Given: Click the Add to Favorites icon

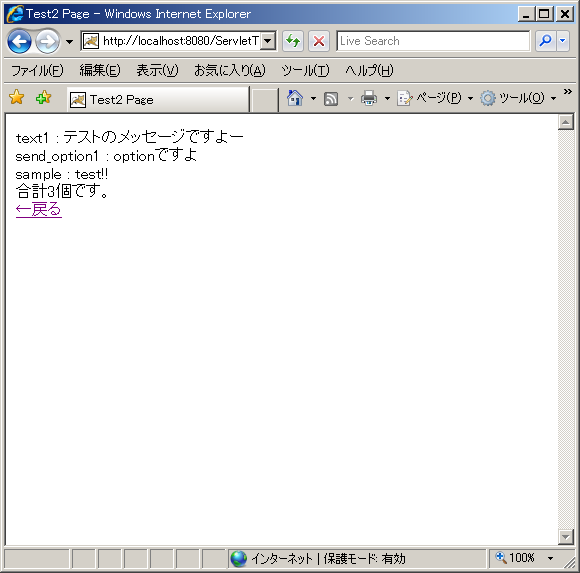Looking at the screenshot, I should [x=43, y=98].
